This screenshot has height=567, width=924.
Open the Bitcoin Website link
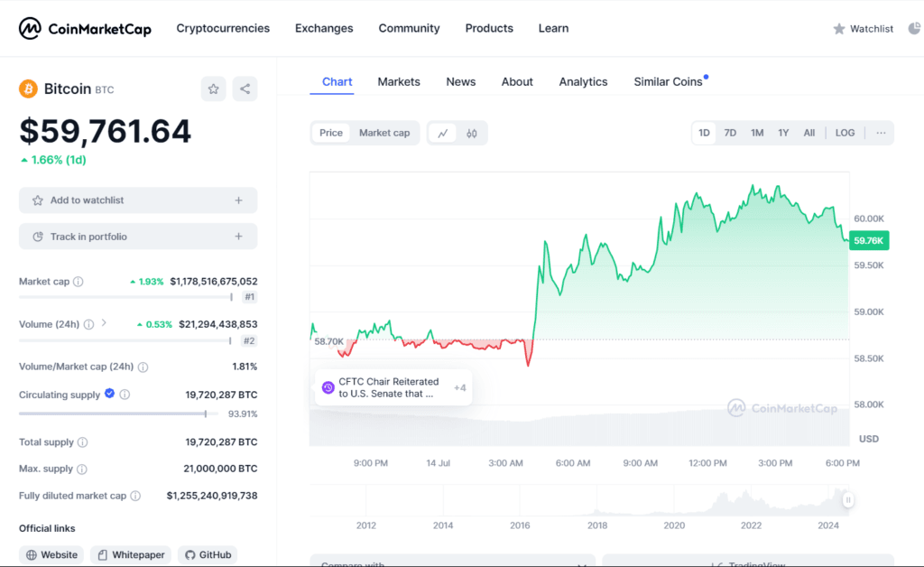(x=51, y=554)
